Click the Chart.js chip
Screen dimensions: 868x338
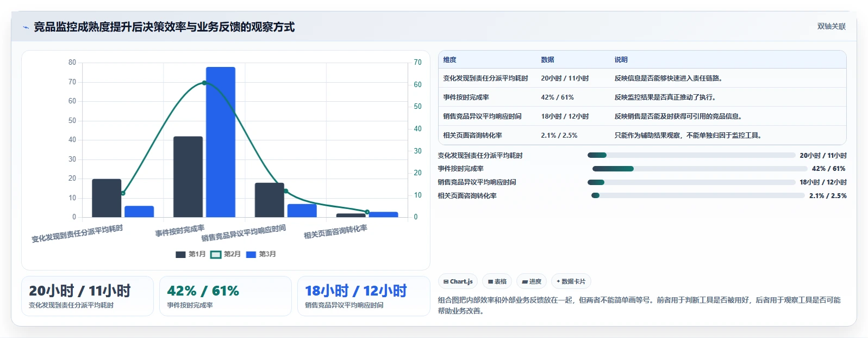(x=458, y=281)
